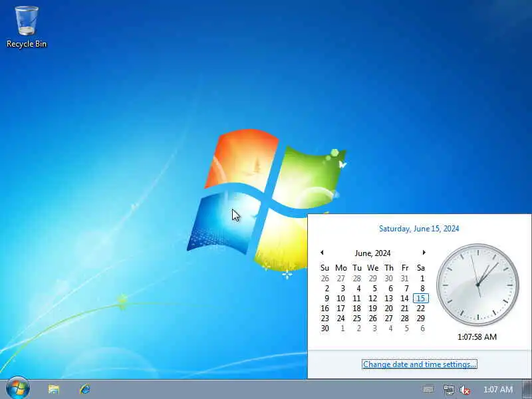Screen dimensions: 532x399
Task: Click the Sa weekday column header
Action: tap(421, 268)
